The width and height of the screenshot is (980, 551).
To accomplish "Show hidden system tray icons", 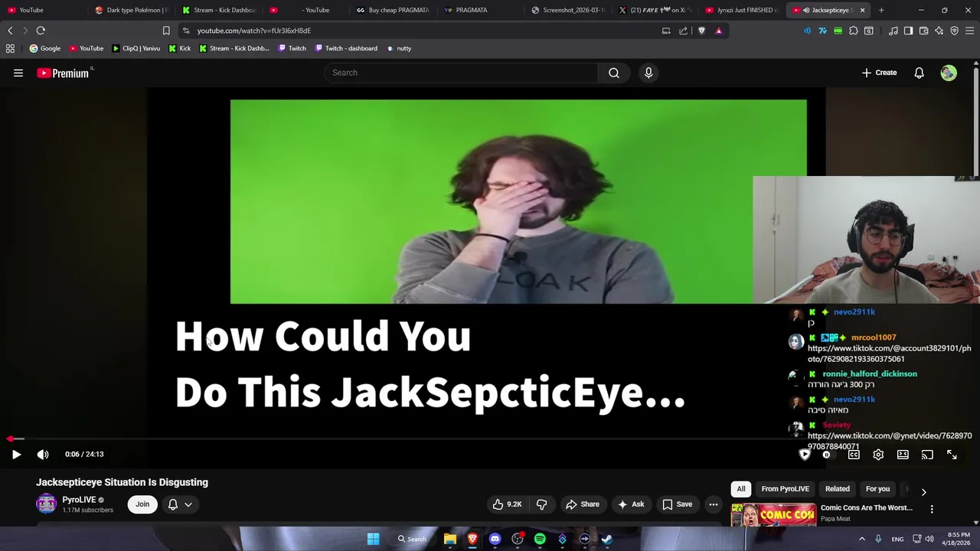I will coord(861,539).
